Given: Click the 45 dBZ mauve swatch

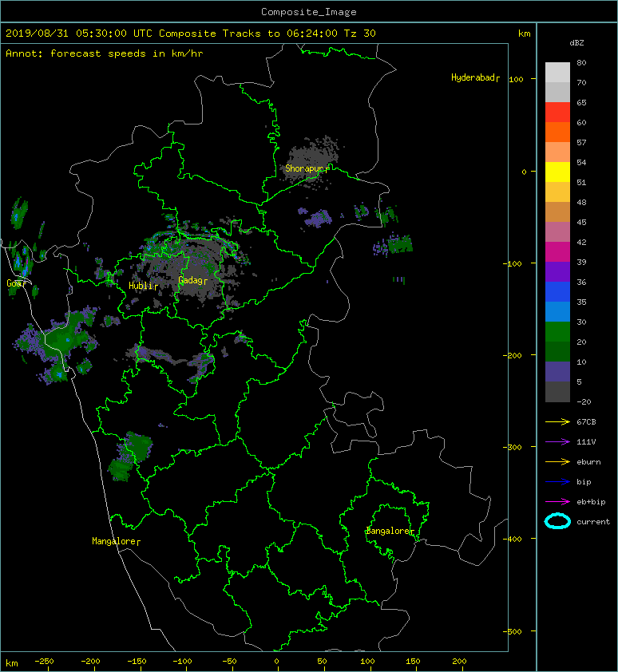Looking at the screenshot, I should [557, 232].
